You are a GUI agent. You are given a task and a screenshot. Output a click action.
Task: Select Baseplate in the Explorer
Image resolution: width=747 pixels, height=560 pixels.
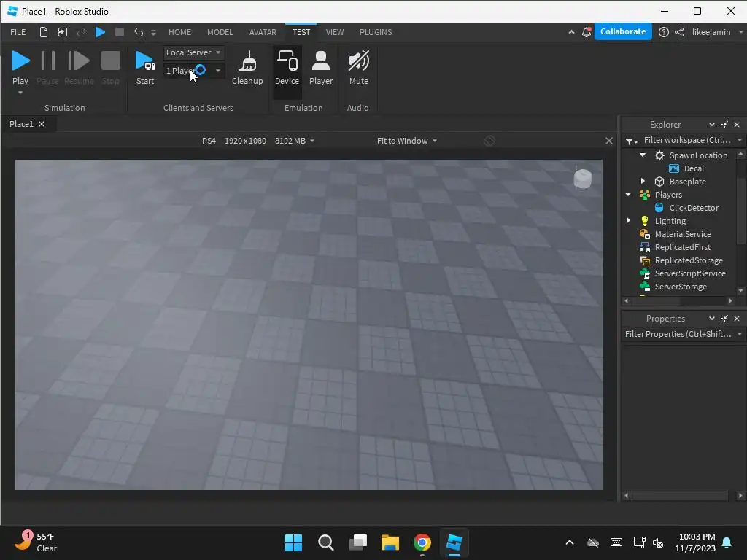coord(687,182)
